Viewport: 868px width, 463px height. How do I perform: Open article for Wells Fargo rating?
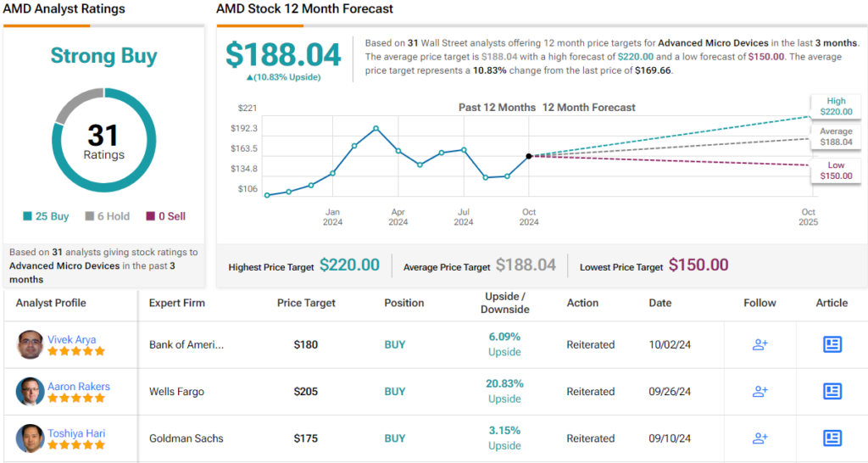coord(832,391)
